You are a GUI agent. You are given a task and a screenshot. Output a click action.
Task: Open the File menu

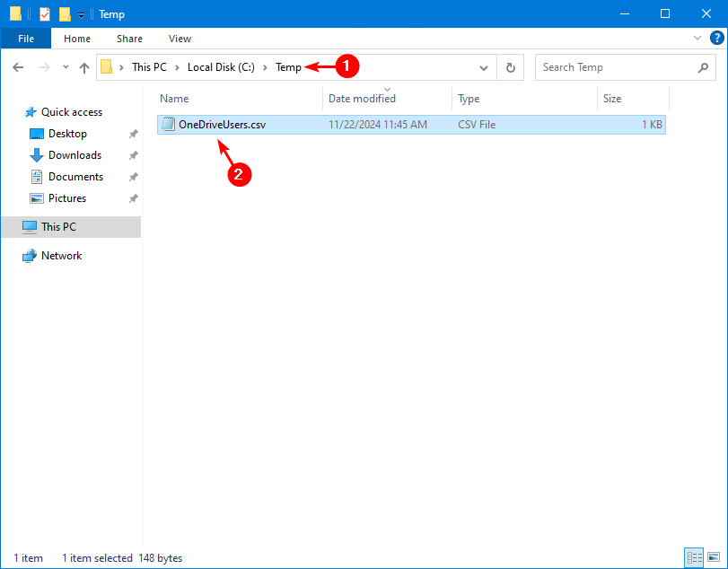(x=26, y=39)
